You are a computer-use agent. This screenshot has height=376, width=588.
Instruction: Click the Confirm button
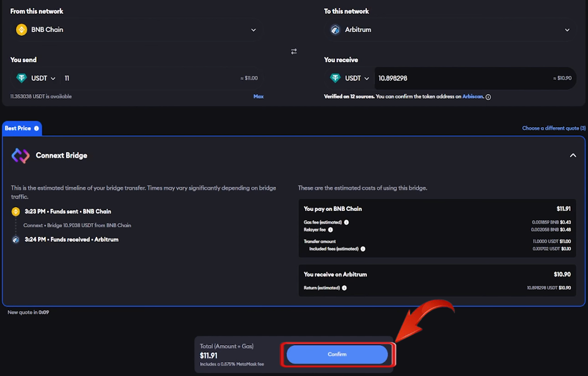tap(337, 354)
